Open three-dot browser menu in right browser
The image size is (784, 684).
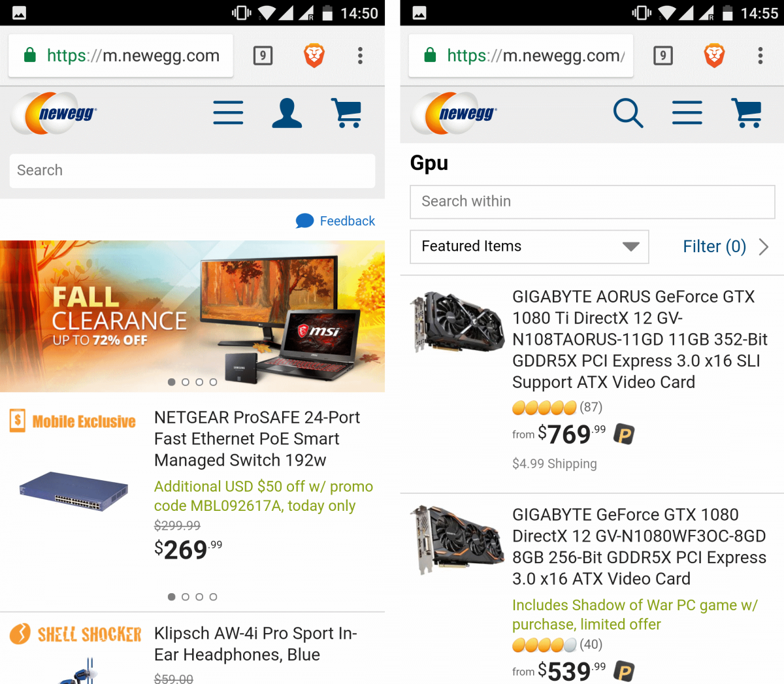760,56
